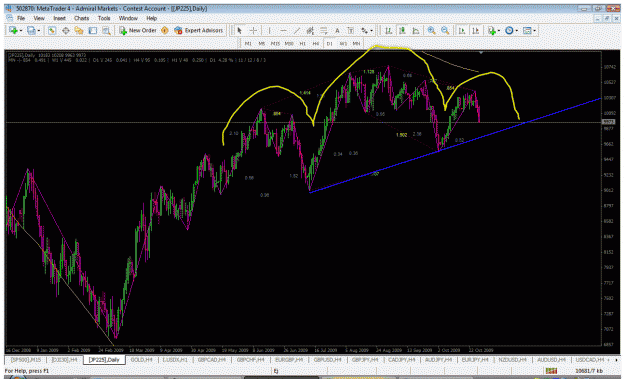This screenshot has height=379, width=625.
Task: Switch to the USDCAD,H4 chart tab
Action: [590, 359]
